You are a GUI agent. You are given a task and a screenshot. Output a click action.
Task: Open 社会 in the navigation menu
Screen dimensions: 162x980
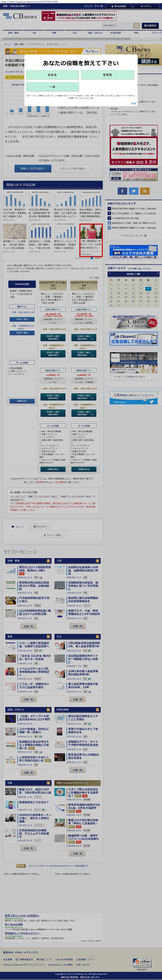coord(75,33)
